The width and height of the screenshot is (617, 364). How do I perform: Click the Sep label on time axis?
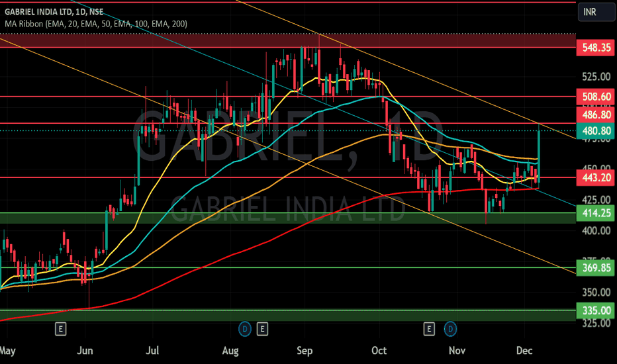point(305,350)
